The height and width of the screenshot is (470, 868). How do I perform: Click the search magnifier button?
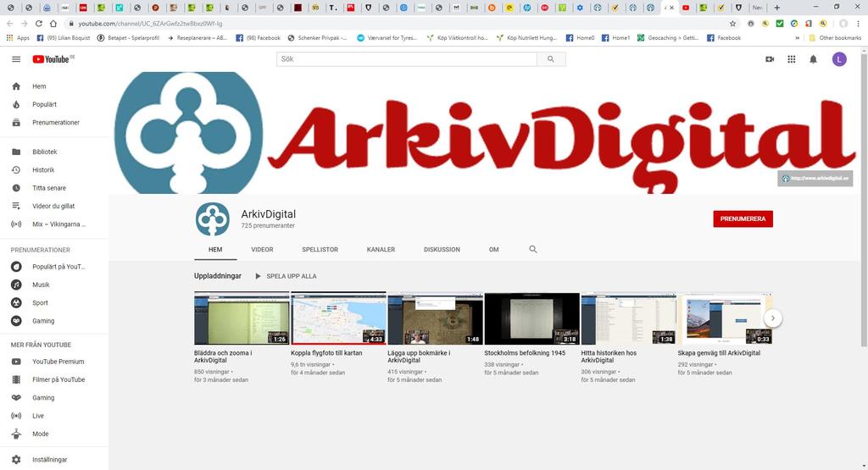pyautogui.click(x=551, y=59)
